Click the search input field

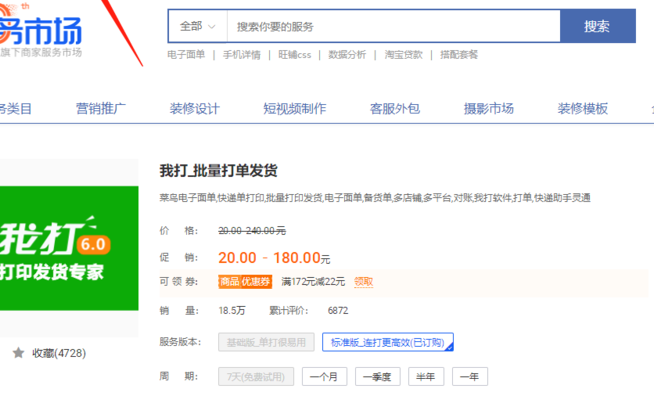coord(393,26)
